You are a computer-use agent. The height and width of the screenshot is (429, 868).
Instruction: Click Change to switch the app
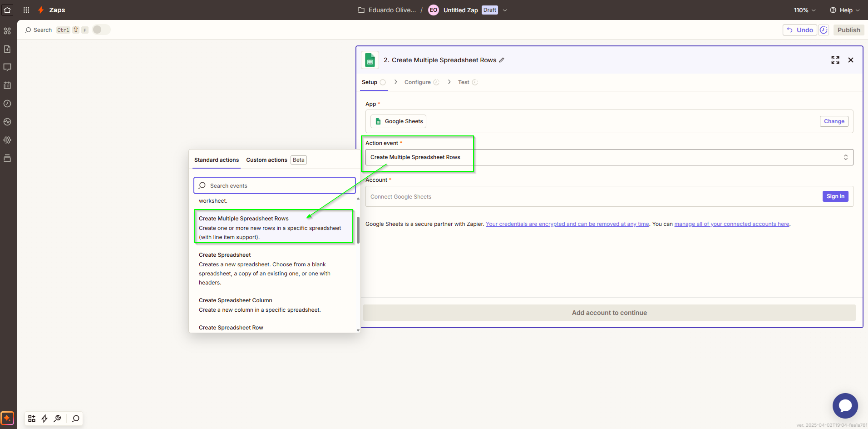(x=834, y=121)
